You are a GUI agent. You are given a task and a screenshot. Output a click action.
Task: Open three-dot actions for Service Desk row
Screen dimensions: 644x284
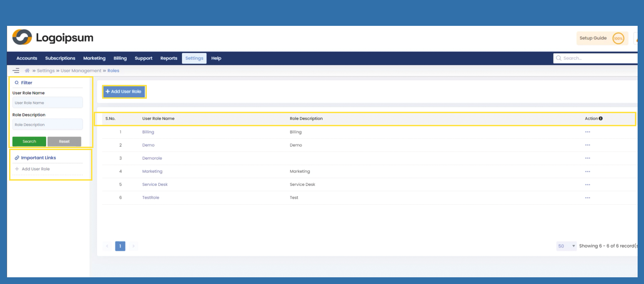coord(587,185)
